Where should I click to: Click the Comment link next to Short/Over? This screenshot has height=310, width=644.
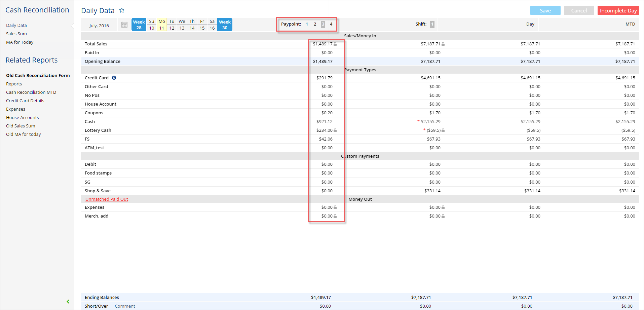[124, 306]
